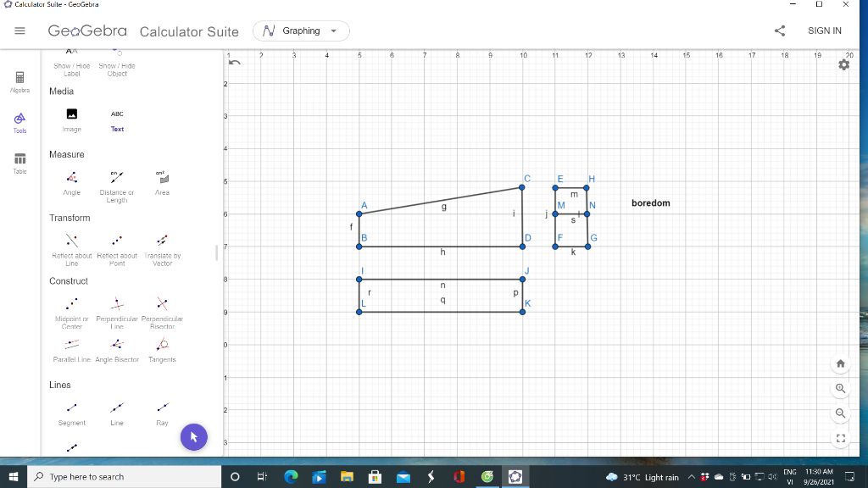This screenshot has height=488, width=868.
Task: Open the hamburger main menu
Action: coord(20,31)
